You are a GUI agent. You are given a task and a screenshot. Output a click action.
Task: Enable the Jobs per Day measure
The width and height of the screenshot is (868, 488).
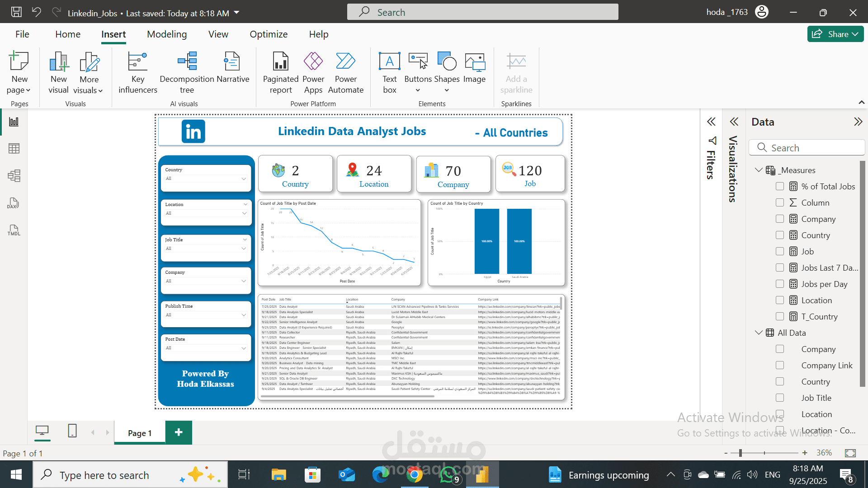[x=779, y=284]
